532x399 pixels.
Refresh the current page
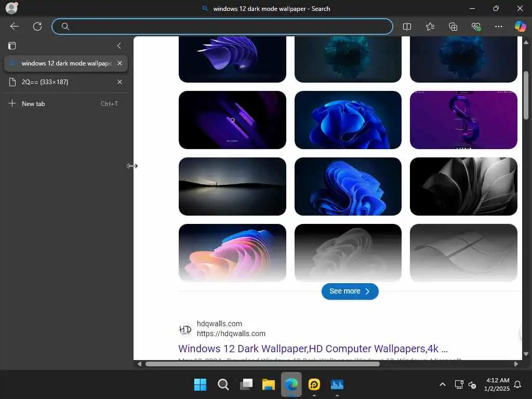coord(37,26)
